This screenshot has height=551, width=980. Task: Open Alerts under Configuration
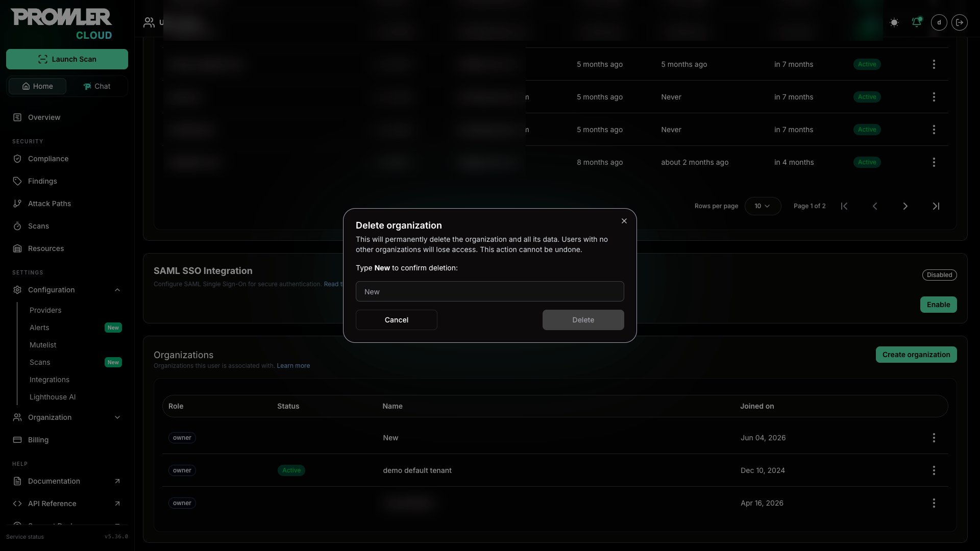pyautogui.click(x=39, y=328)
